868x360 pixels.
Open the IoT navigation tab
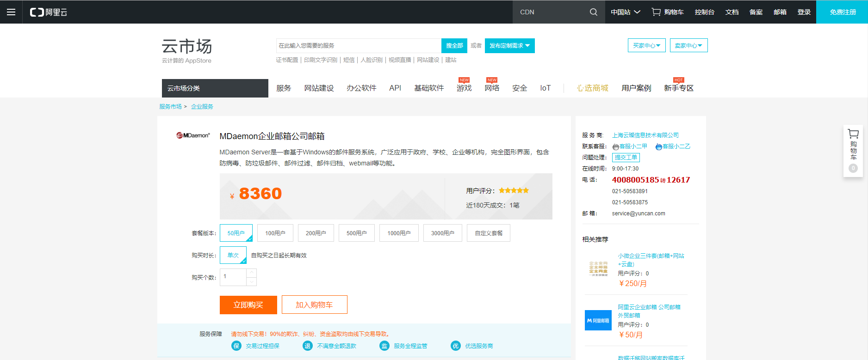[x=546, y=88]
